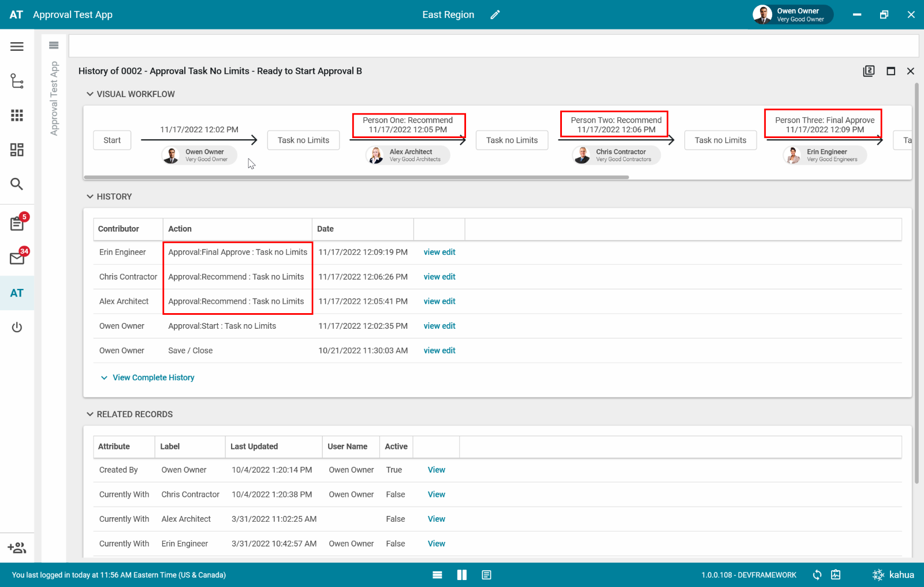Open the apps grid icon
The width and height of the screenshot is (924, 587).
point(17,116)
